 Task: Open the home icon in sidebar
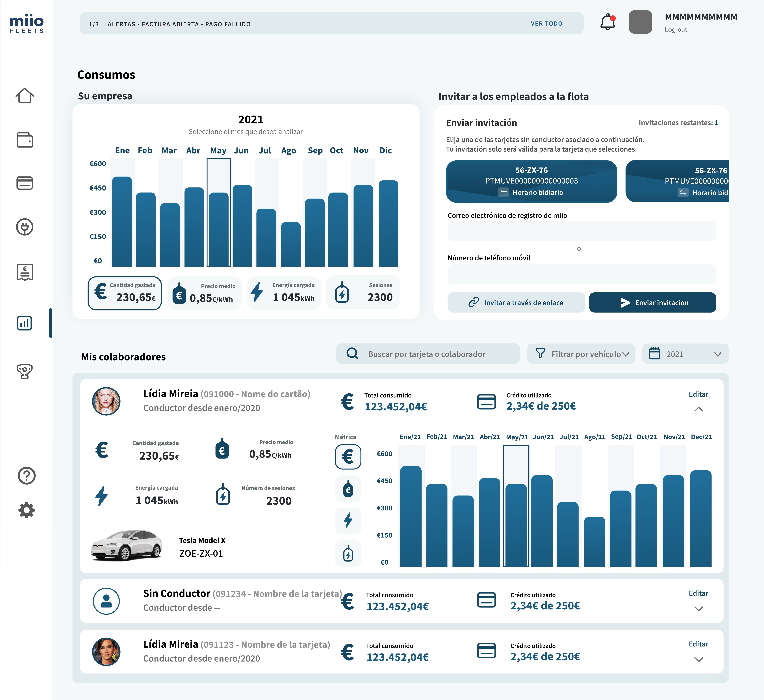point(25,96)
